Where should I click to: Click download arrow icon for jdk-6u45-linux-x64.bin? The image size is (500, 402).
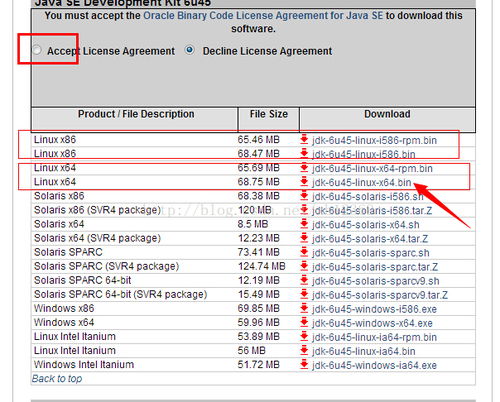(304, 182)
